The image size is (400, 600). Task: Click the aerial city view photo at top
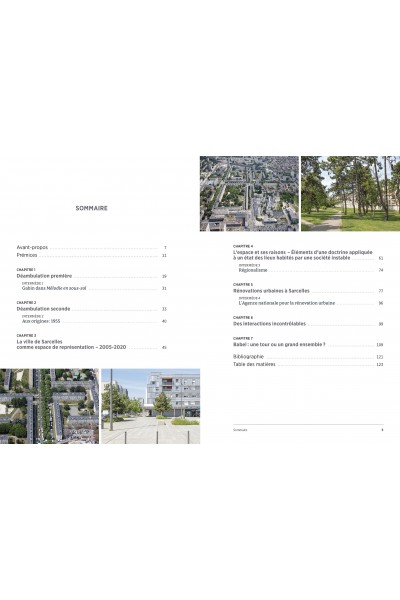coord(249,194)
